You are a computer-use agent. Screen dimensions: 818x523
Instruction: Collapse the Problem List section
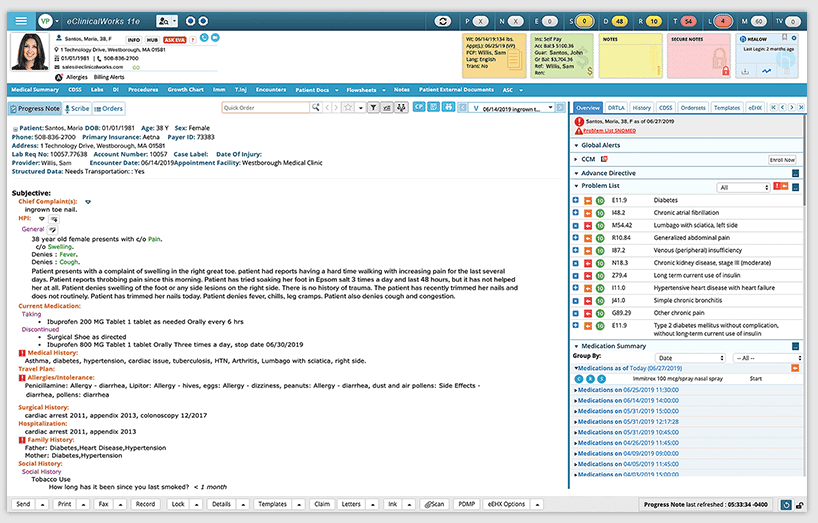576,186
